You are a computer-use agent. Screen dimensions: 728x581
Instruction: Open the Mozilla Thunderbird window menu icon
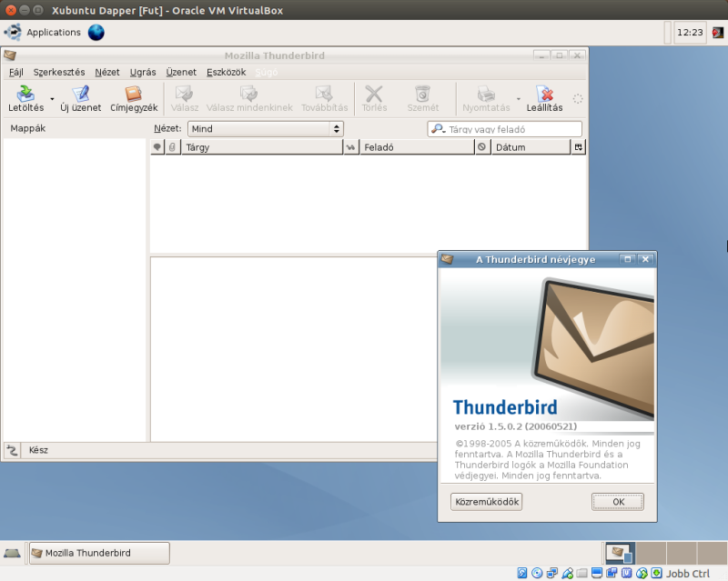point(10,55)
